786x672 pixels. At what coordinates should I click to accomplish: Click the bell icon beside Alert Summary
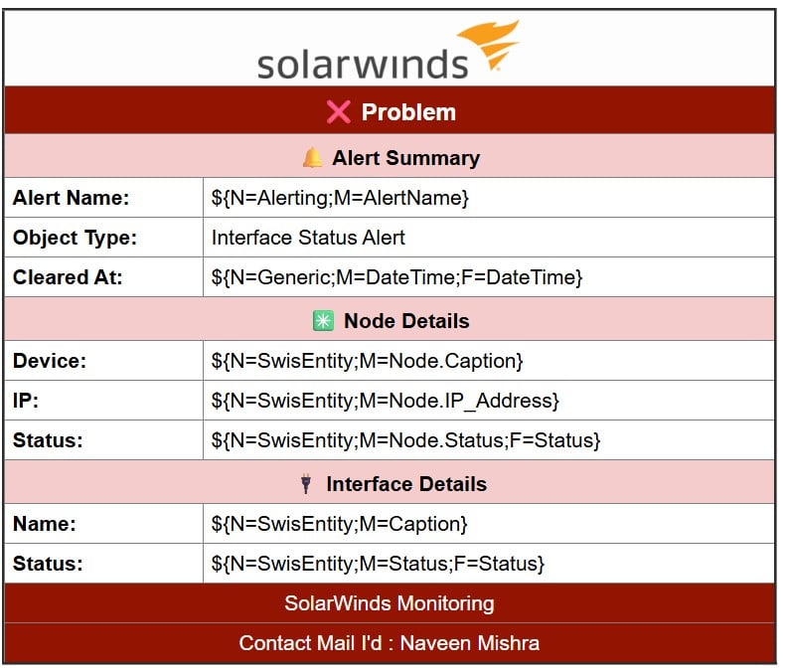313,158
